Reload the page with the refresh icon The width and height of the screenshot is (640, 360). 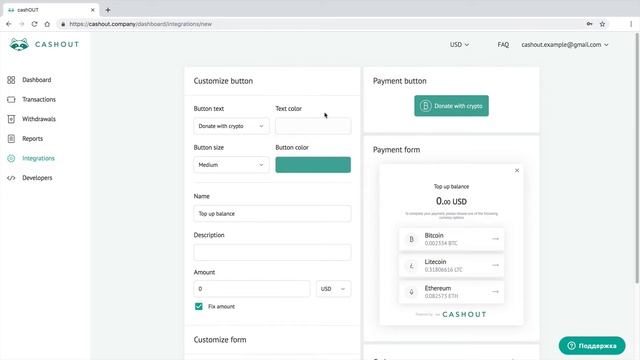[x=34, y=24]
